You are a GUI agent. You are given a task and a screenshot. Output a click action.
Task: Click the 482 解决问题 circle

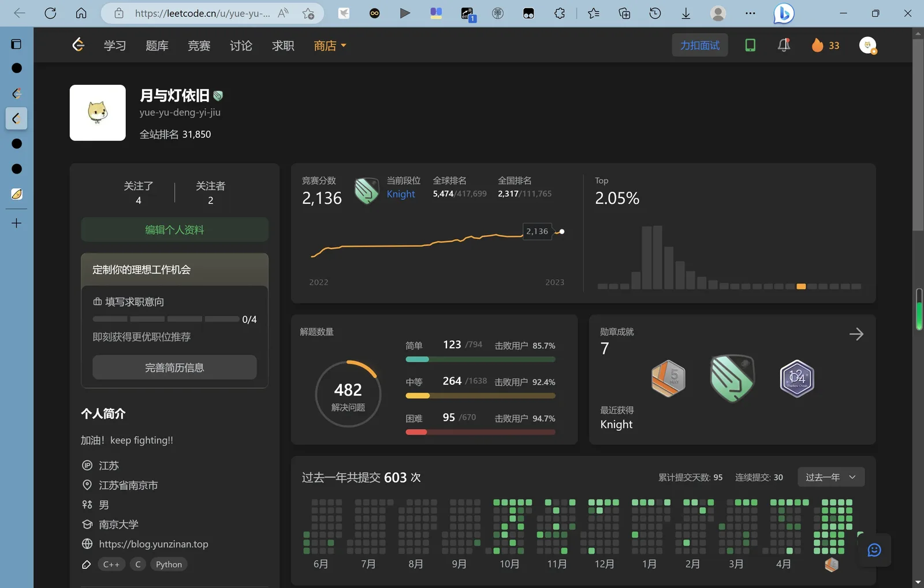[x=348, y=394]
